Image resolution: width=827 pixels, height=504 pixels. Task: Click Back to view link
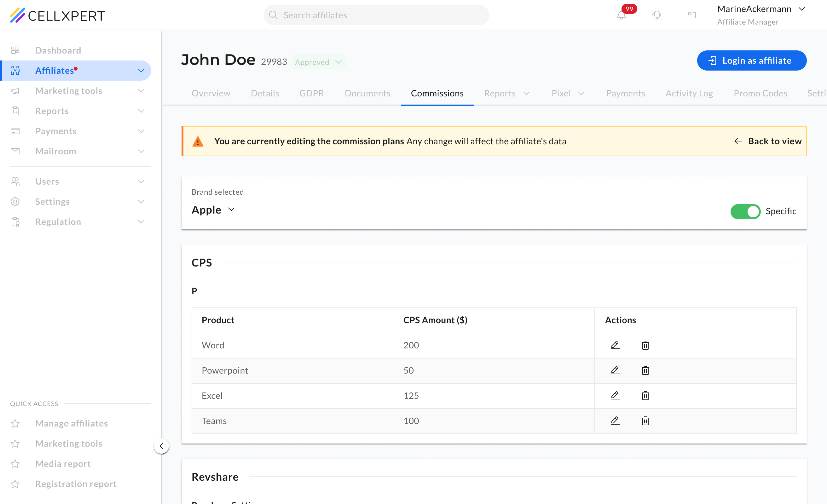coord(768,141)
